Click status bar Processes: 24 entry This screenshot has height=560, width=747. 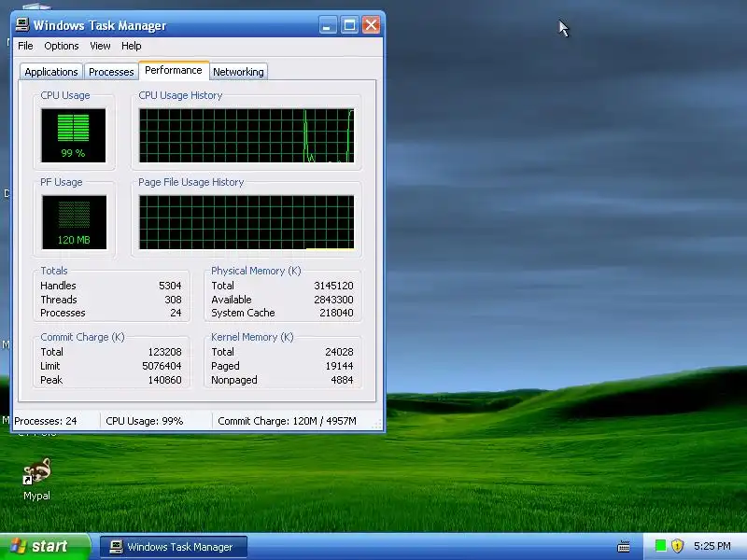pyautogui.click(x=45, y=421)
